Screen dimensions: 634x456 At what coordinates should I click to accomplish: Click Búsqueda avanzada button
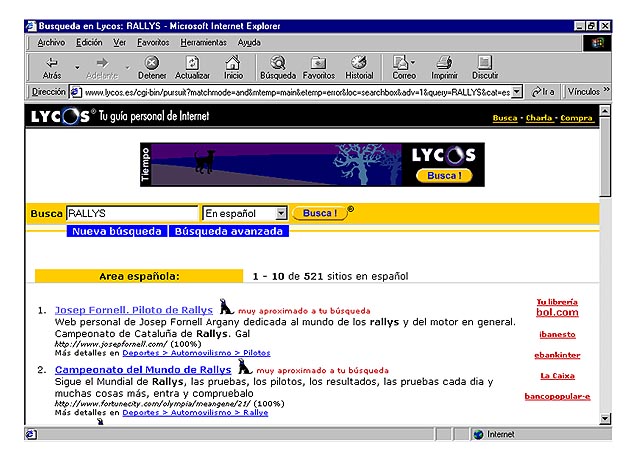[228, 231]
